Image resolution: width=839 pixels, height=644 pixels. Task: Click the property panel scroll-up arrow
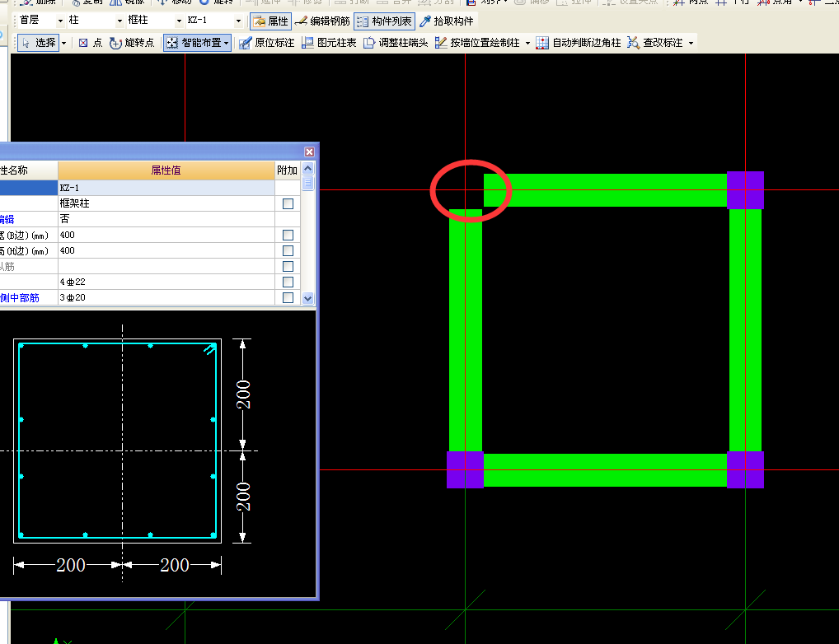(x=307, y=168)
